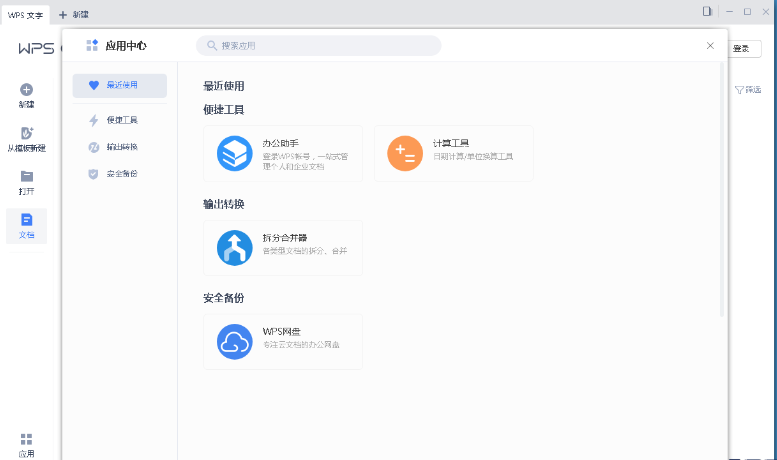The image size is (777, 460).
Task: Click the 从模板新建 sidebar icon
Action: [27, 133]
